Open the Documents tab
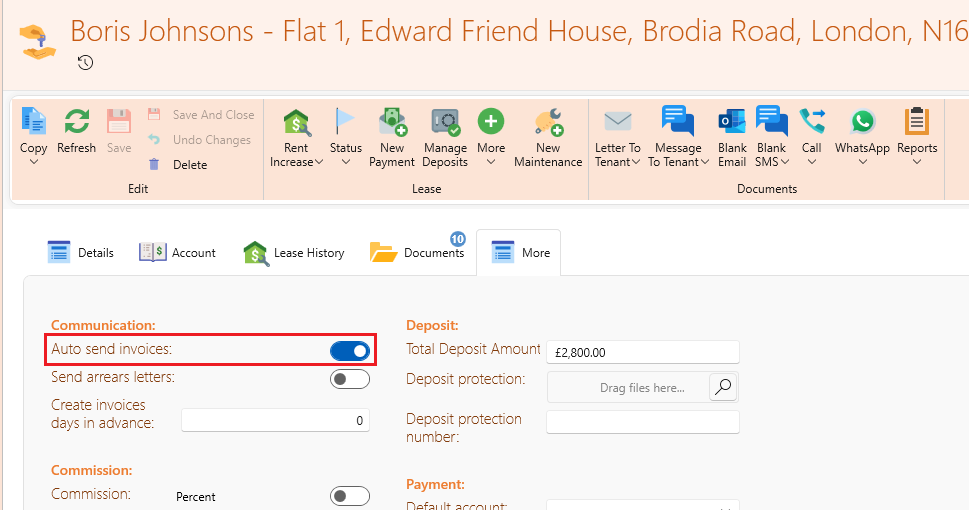969x510 pixels. coord(417,252)
